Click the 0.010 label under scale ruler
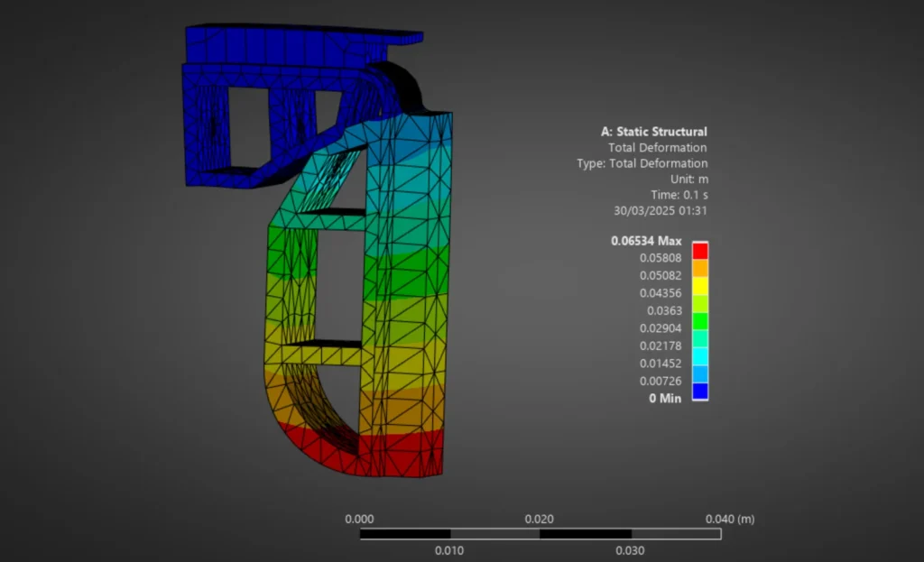Viewport: 924px width, 562px height. pyautogui.click(x=449, y=551)
